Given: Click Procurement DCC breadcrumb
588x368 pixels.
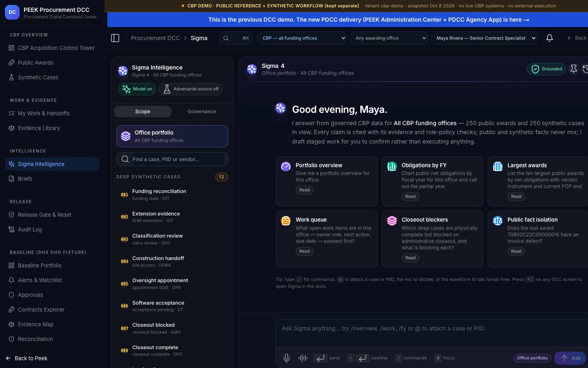Looking at the screenshot, I should [155, 38].
